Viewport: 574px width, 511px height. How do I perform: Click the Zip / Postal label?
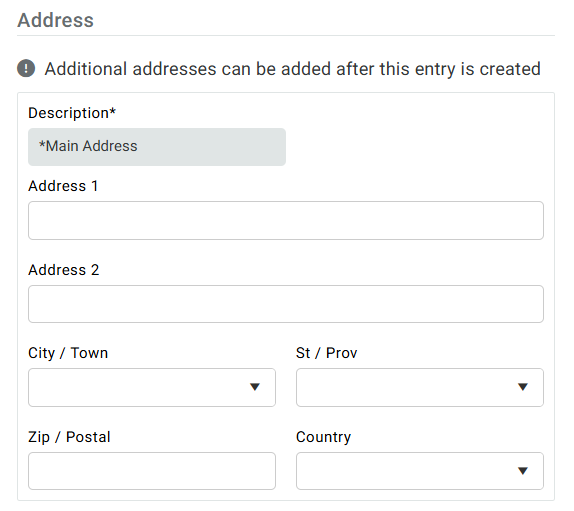coord(69,437)
